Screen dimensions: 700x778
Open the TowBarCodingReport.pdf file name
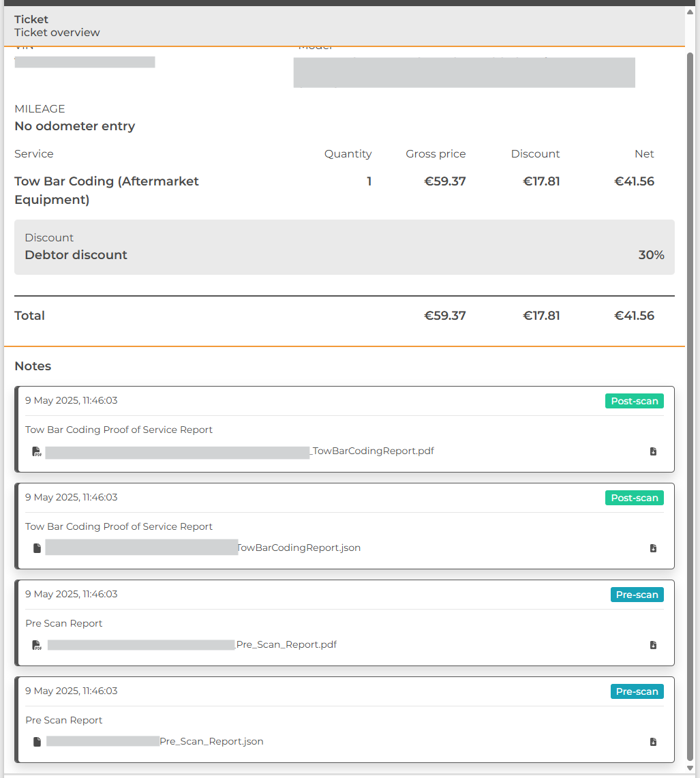click(x=372, y=451)
